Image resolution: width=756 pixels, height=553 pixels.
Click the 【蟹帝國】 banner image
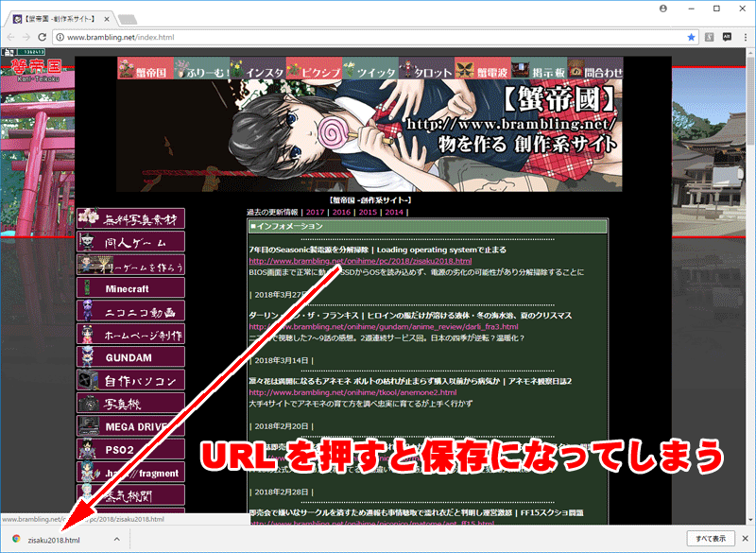[369, 135]
